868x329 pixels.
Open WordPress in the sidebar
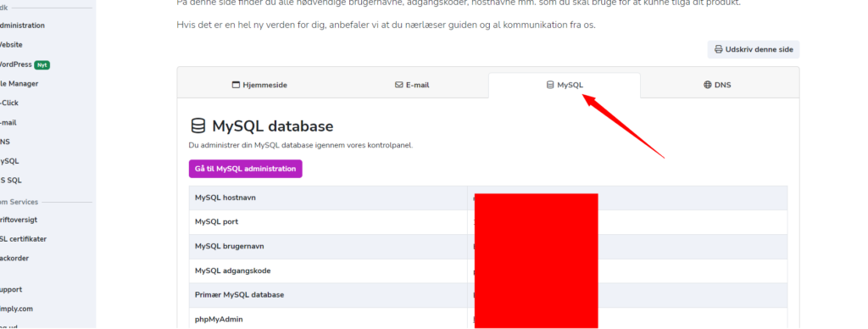pos(15,64)
